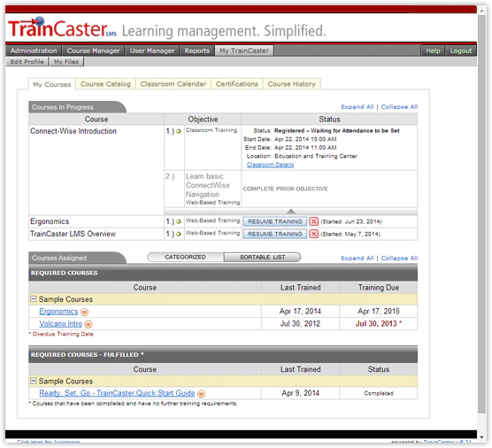This screenshot has height=448, width=492.
Task: Expand All in Courses Assigned
Action: click(357, 258)
